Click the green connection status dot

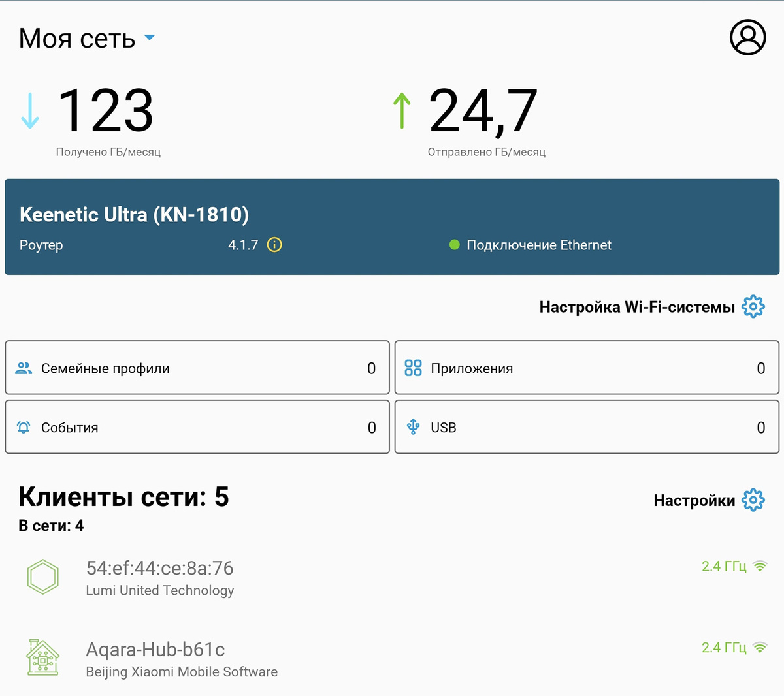[x=455, y=245]
